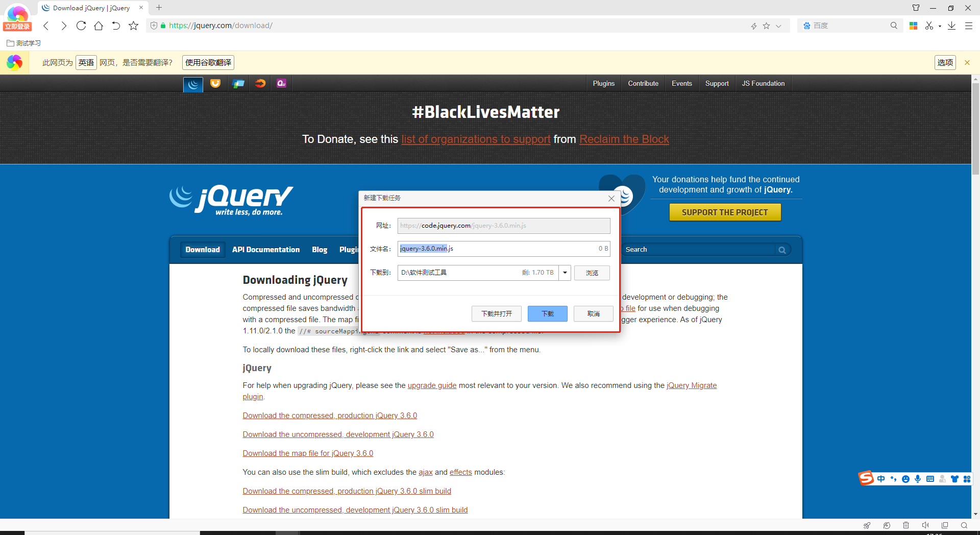Click the lightning speed-mode icon in address bar

tap(754, 26)
